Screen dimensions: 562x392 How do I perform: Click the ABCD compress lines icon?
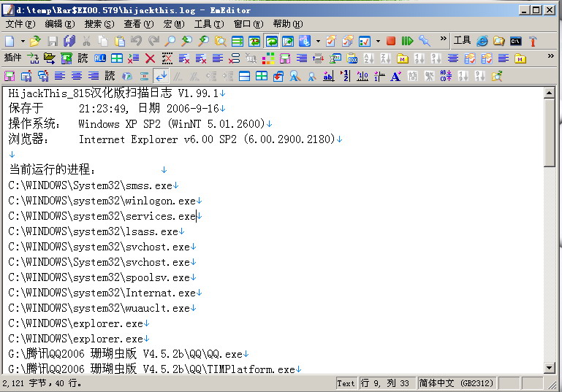446,76
